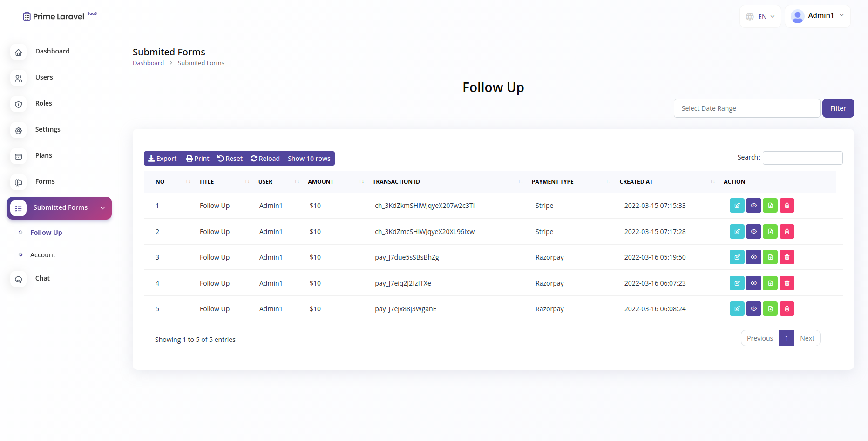Viewport: 868px width, 441px height.
Task: Sort table by the Amount column toggle
Action: (362, 181)
